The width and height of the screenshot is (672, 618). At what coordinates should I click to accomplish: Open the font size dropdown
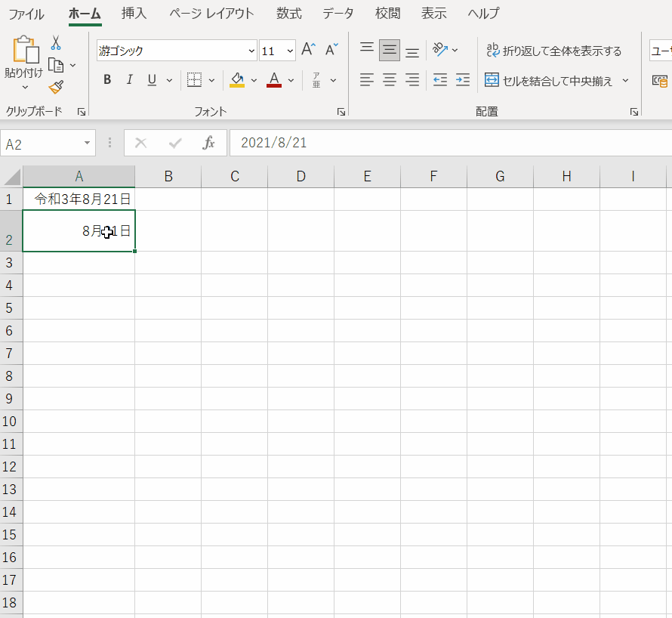289,50
